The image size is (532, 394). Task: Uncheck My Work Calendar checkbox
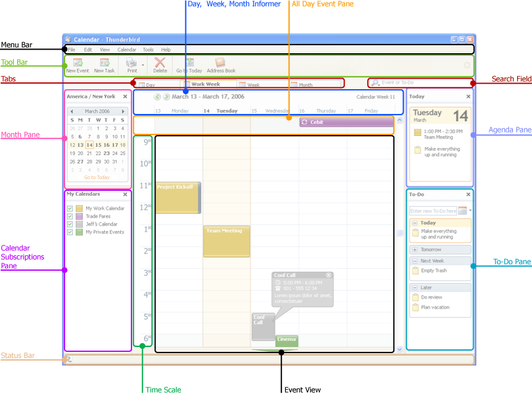tap(70, 208)
